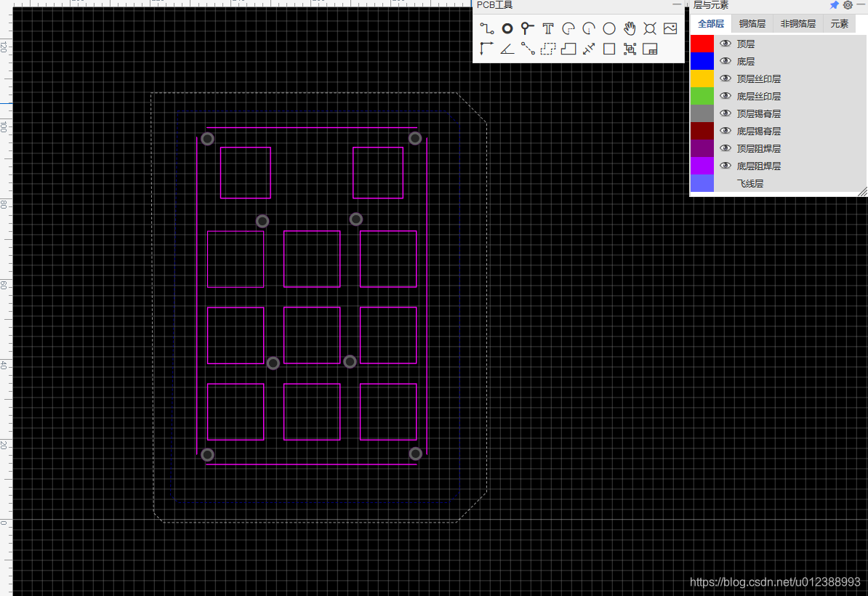Toggle 顶层丝印层 eye icon

tap(726, 78)
